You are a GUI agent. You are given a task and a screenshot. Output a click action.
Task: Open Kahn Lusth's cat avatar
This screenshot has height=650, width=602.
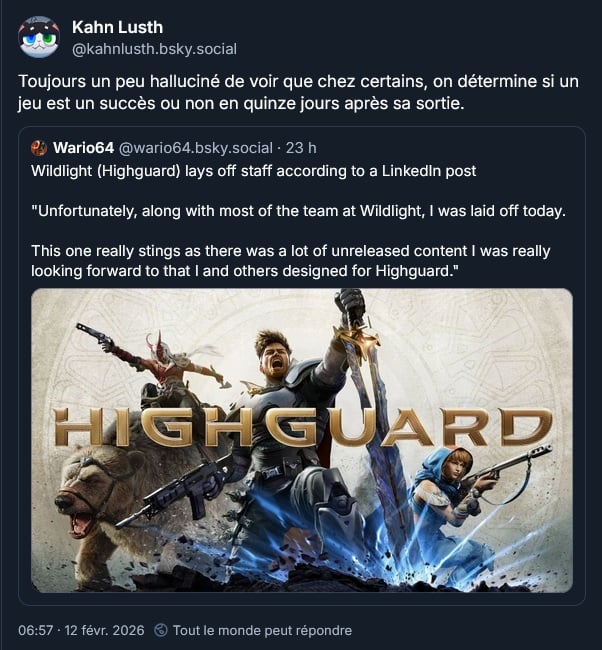[x=39, y=37]
